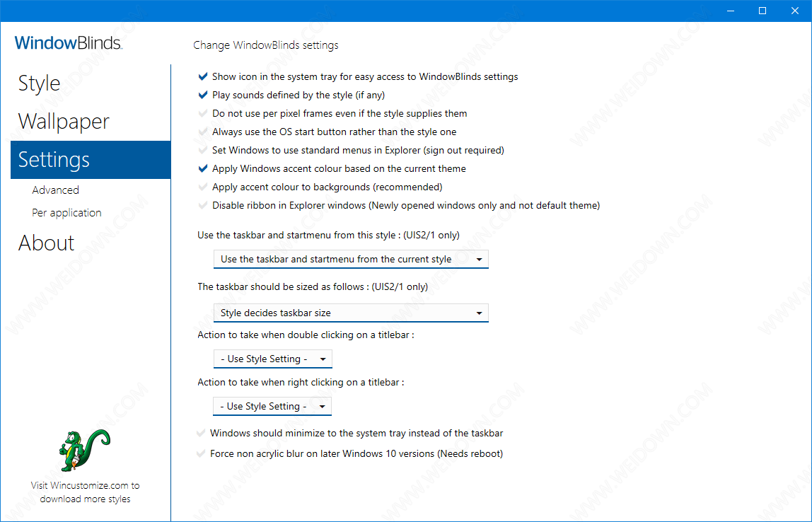812x522 pixels.
Task: Open the Wallpaper section
Action: pos(64,122)
